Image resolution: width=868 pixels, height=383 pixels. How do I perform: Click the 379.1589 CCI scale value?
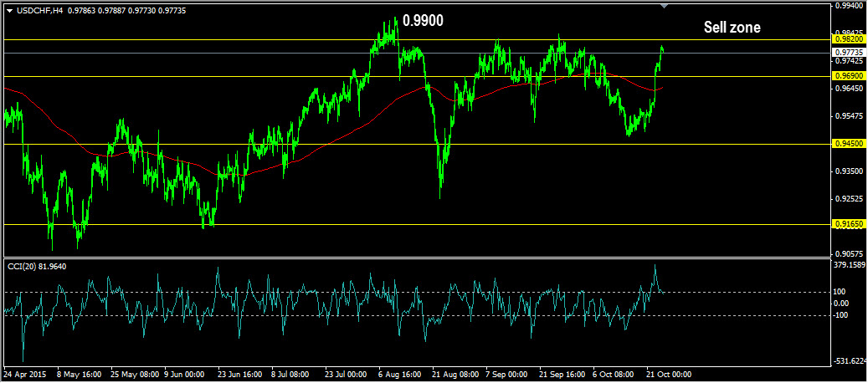coord(850,265)
